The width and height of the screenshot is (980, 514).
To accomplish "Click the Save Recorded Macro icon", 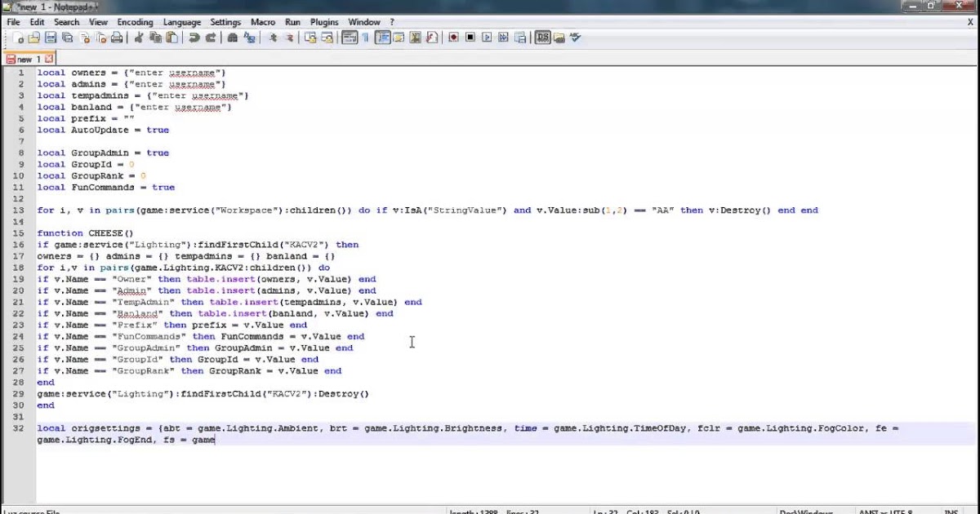I will pyautogui.click(x=519, y=37).
